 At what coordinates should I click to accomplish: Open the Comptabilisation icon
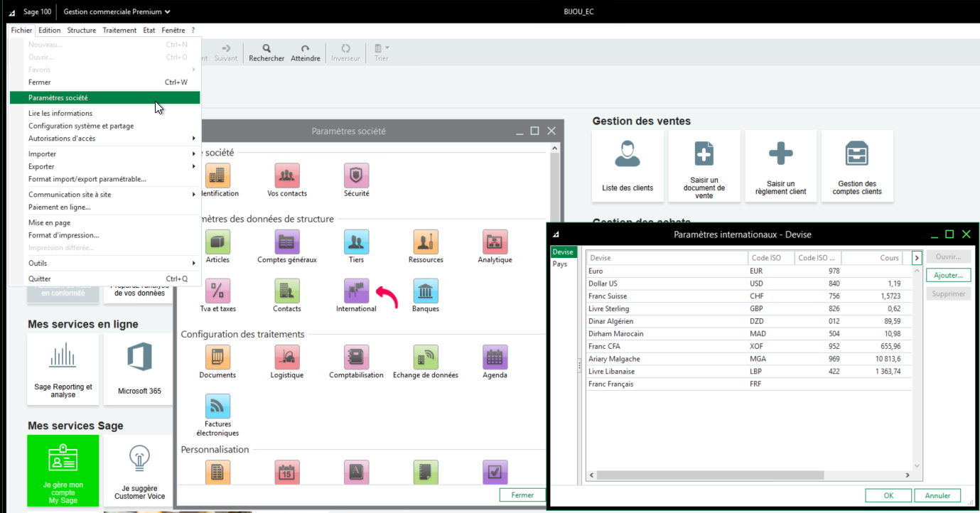[x=356, y=357]
